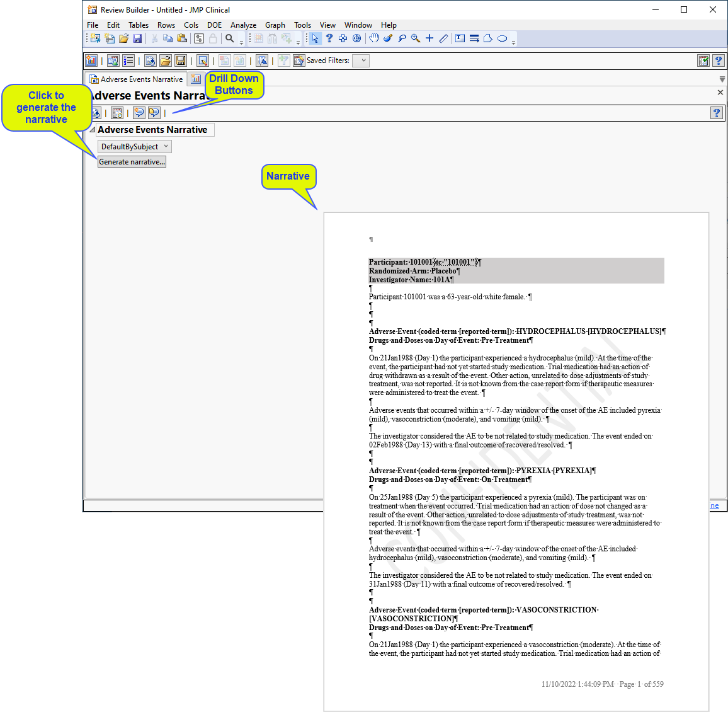The image size is (728, 712).
Task: Click the Investigator Name: 101A line
Action: click(x=411, y=280)
